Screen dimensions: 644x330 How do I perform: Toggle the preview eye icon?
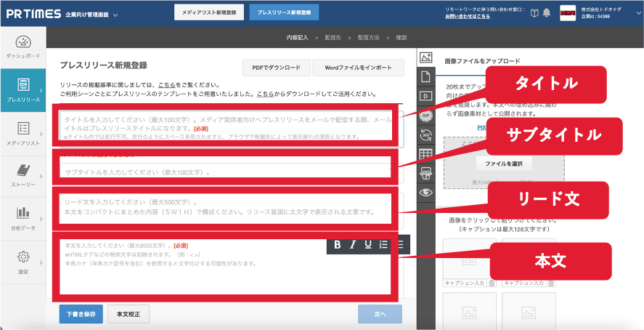426,193
